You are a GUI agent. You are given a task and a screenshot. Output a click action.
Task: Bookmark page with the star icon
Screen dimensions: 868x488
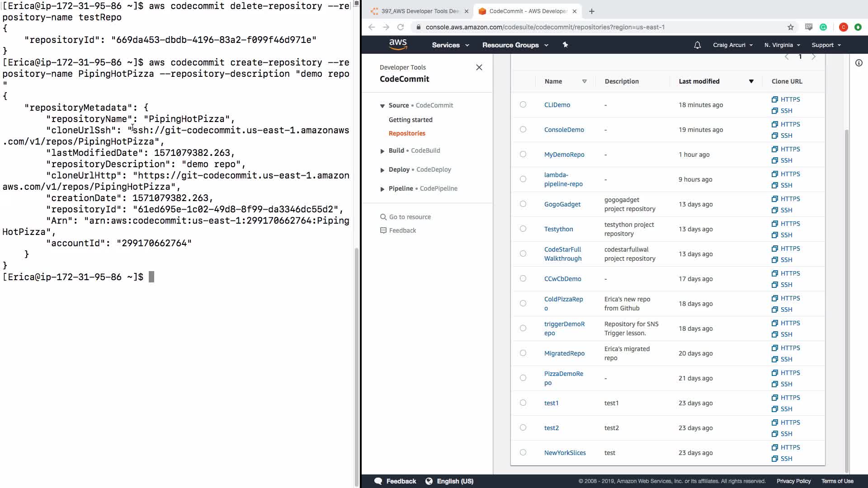(x=791, y=27)
